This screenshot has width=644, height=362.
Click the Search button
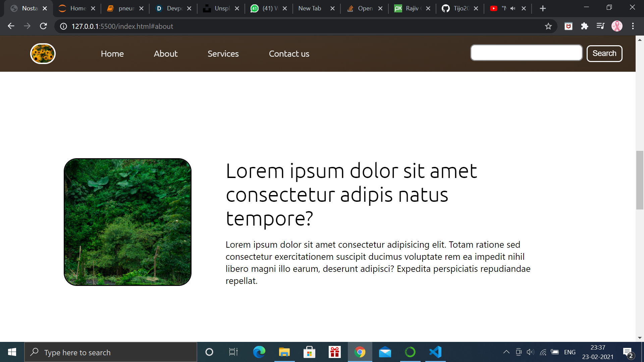[x=604, y=54]
